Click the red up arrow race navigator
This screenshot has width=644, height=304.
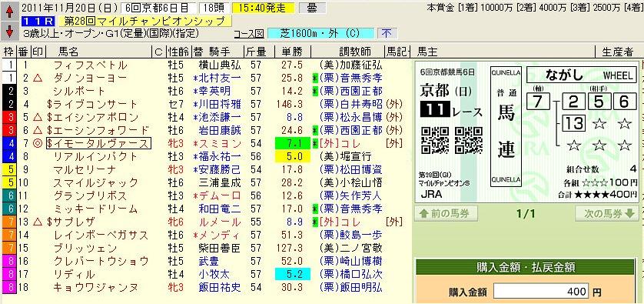(x=9, y=12)
